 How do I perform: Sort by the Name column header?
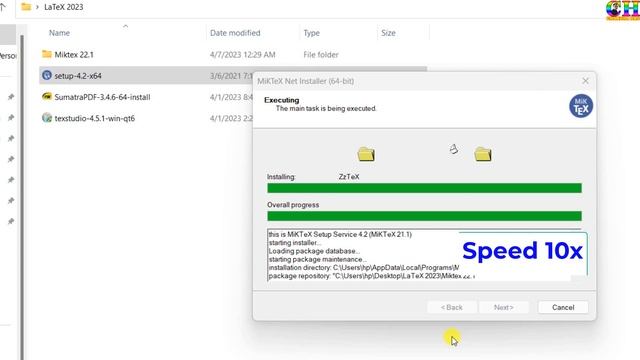(x=60, y=33)
